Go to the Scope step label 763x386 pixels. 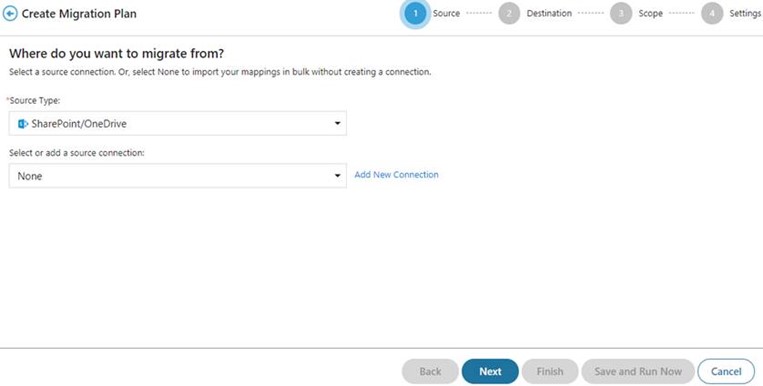click(x=651, y=14)
